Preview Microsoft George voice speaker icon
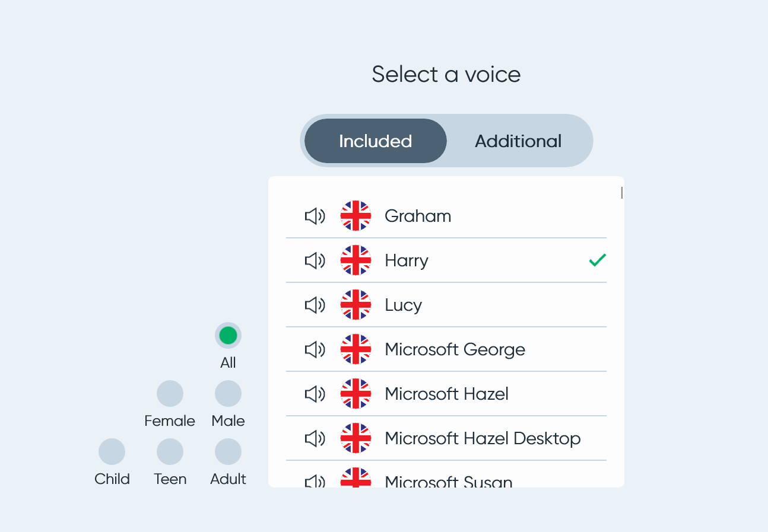This screenshot has height=532, width=768. (x=315, y=349)
